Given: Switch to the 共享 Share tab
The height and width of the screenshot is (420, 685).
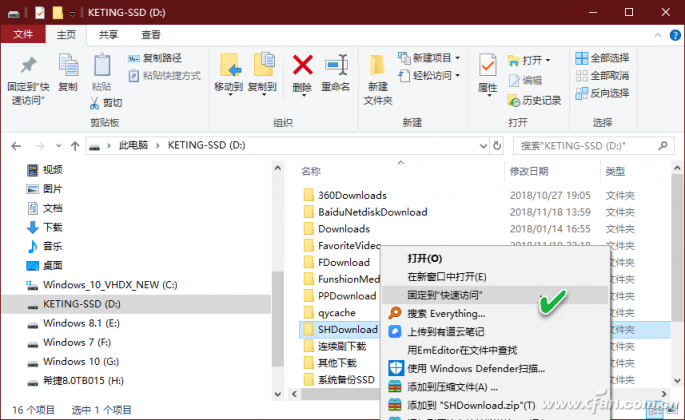Looking at the screenshot, I should (108, 35).
